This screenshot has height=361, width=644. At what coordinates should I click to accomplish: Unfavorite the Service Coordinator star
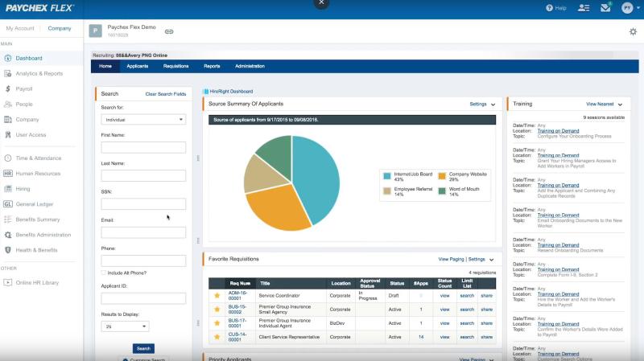(217, 295)
